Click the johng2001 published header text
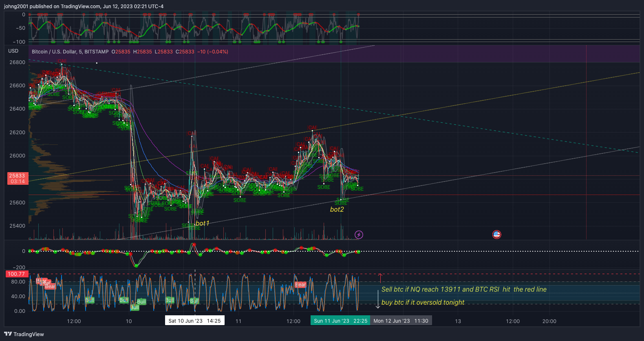Viewport: 644px width, 341px height. pyautogui.click(x=84, y=6)
